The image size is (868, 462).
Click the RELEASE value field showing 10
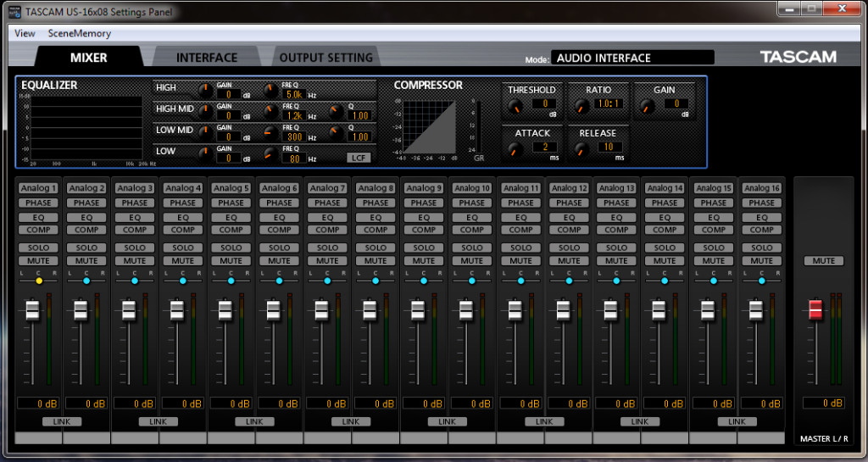pyautogui.click(x=609, y=147)
